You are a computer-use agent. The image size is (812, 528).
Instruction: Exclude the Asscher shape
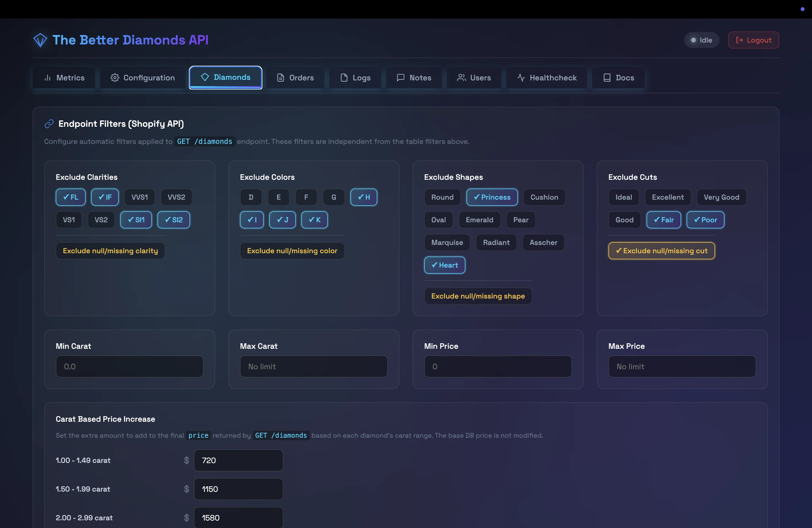(x=543, y=242)
